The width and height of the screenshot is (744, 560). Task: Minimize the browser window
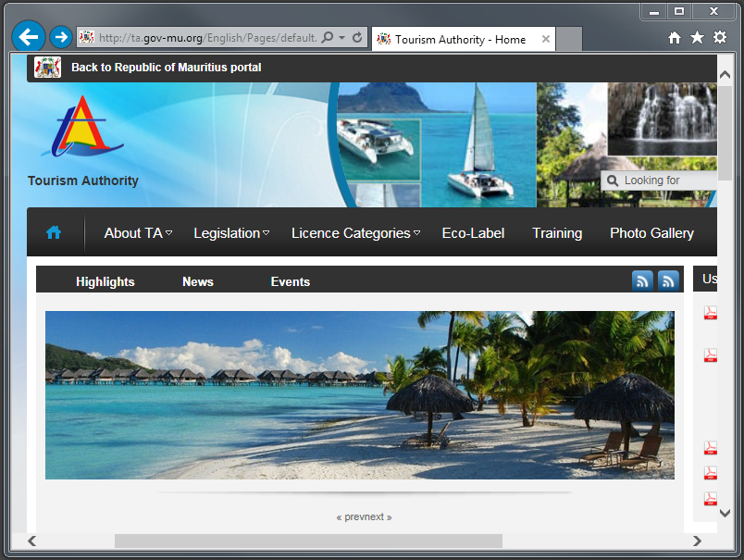pyautogui.click(x=654, y=11)
